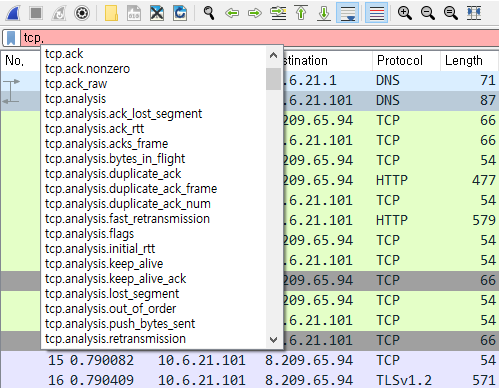Screen dimensions: 499x388
Task: Select HTTP packet with length 477
Action: (x=391, y=181)
